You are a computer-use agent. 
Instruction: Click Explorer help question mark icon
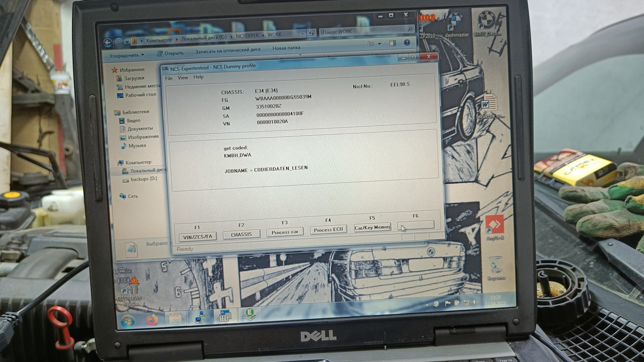(407, 43)
